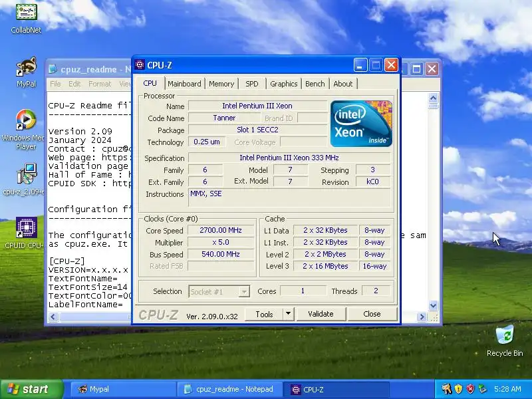The height and width of the screenshot is (399, 532).
Task: Click the Level 2 cache value 2 x 2 MBytes
Action: coord(325,254)
